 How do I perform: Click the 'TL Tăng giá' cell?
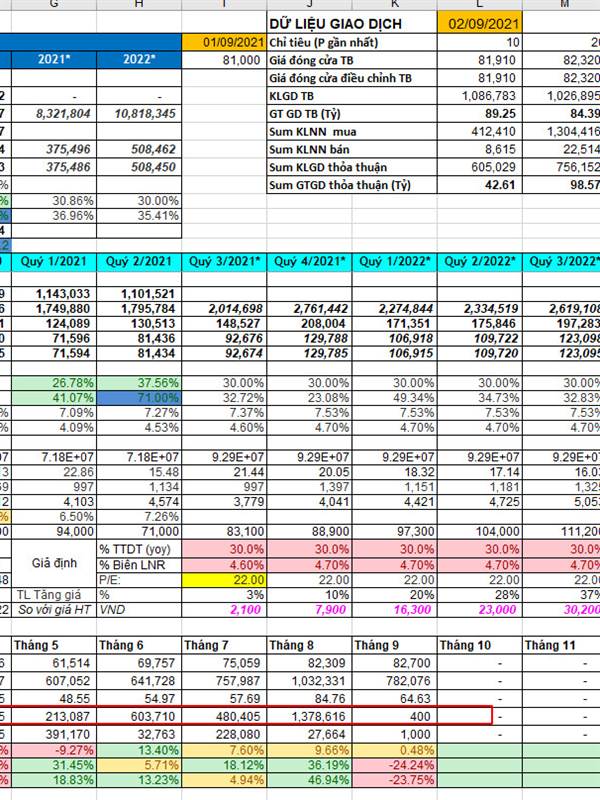(54, 594)
